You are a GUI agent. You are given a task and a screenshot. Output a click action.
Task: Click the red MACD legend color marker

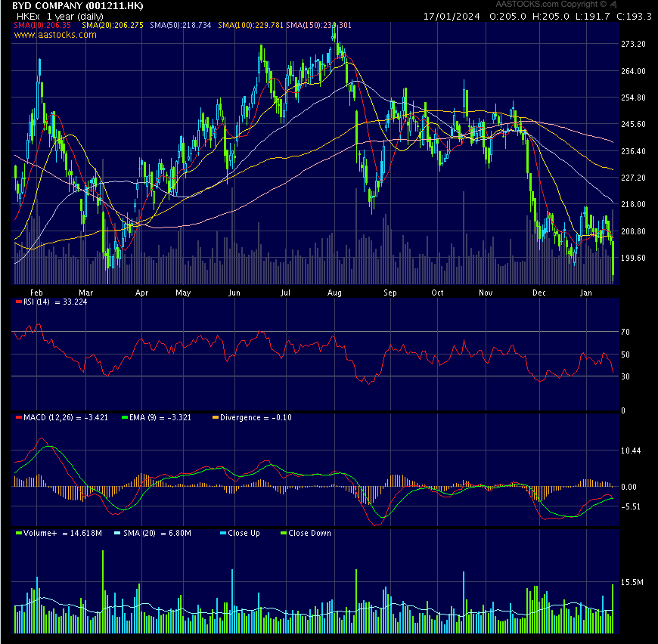coord(18,417)
